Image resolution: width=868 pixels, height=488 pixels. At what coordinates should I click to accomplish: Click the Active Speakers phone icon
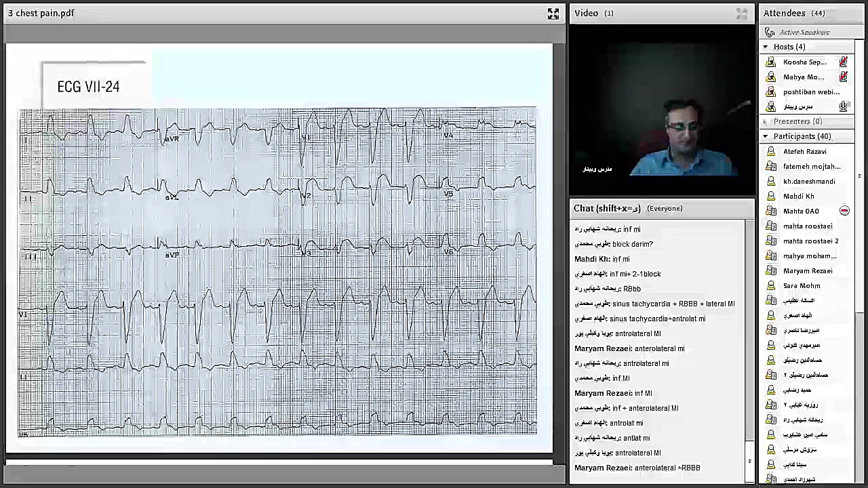pyautogui.click(x=770, y=32)
